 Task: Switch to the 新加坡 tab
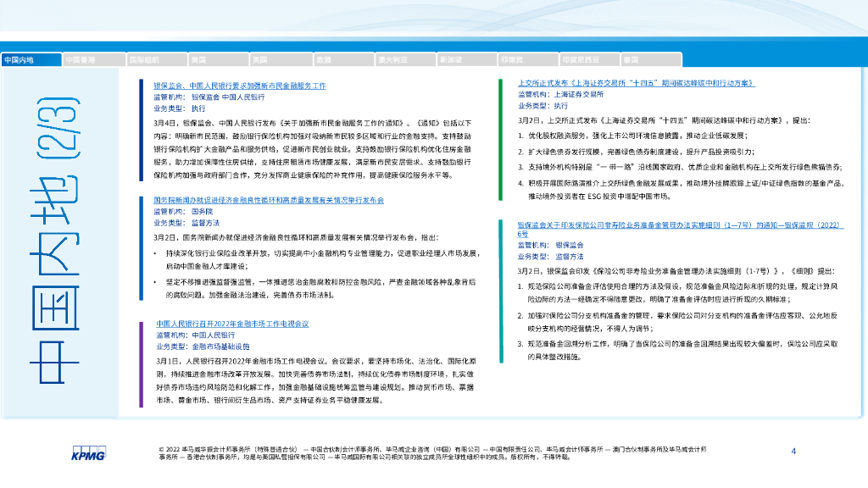tap(467, 60)
